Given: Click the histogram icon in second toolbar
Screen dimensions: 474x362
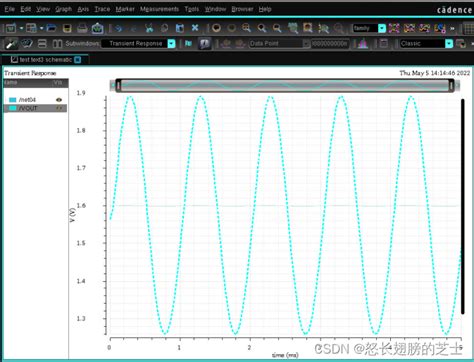Looking at the screenshot, I should point(363,43).
